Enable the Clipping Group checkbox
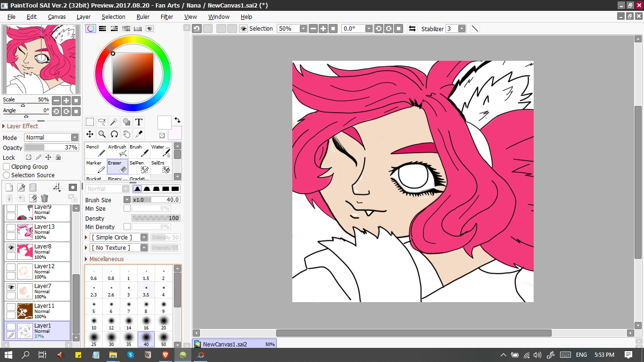The height and width of the screenshot is (362, 644). tap(7, 167)
